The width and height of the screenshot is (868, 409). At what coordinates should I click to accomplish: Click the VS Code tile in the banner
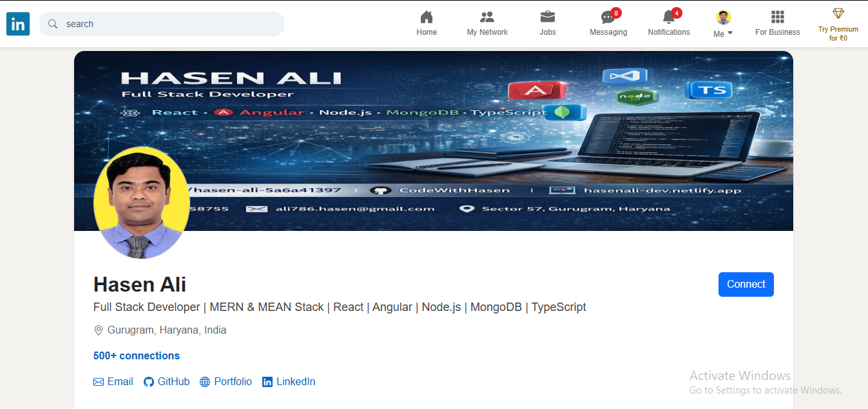coord(624,76)
